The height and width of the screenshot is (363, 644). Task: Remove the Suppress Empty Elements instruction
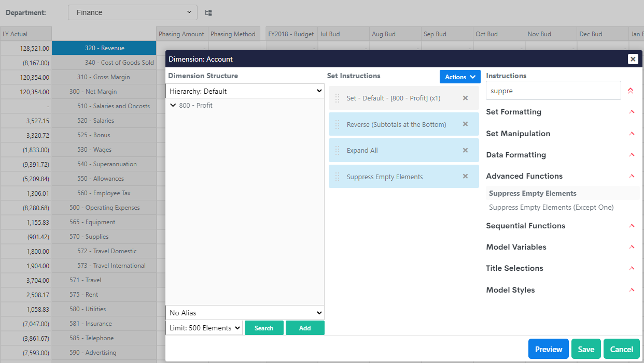[x=465, y=177]
